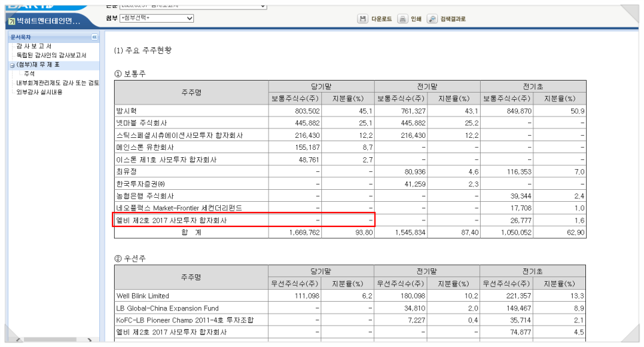The height and width of the screenshot is (347, 644).
Task: Click the 인쇄 print button label
Action: click(x=416, y=19)
